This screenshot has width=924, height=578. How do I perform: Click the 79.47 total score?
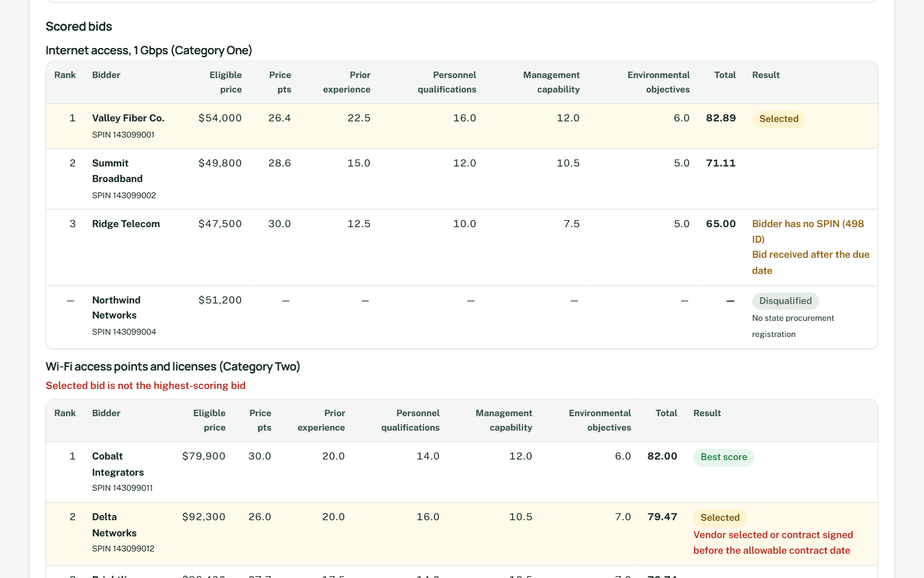click(x=662, y=517)
